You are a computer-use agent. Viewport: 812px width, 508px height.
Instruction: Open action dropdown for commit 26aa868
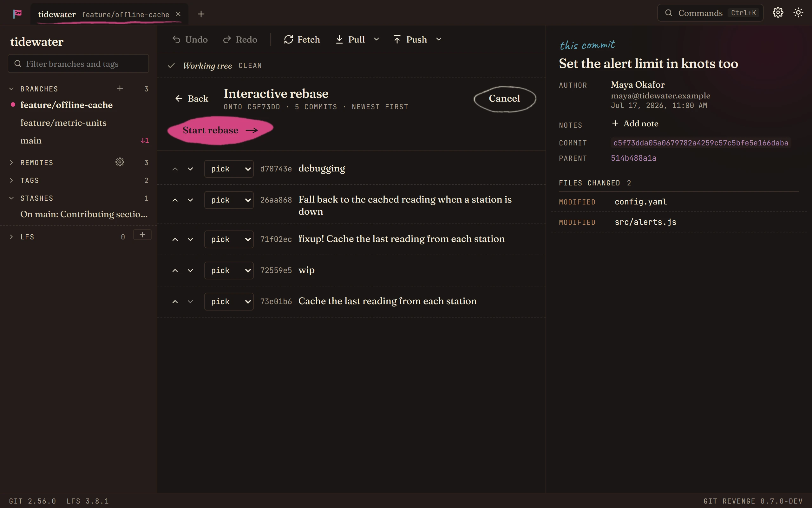click(x=229, y=200)
